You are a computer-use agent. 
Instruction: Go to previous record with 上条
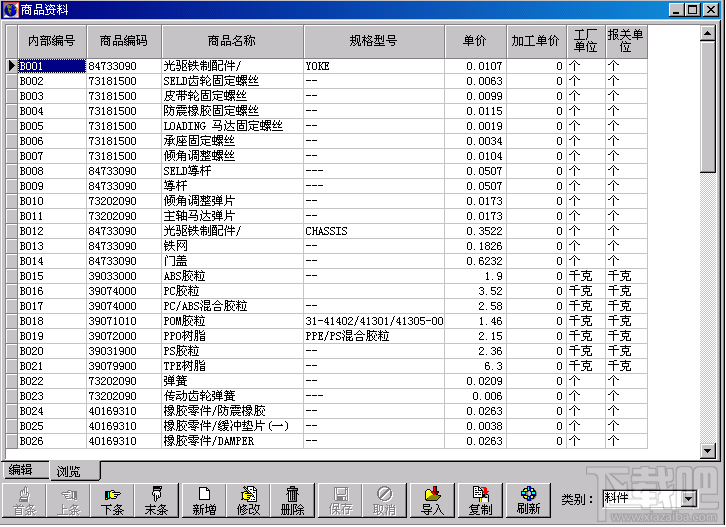coord(69,501)
